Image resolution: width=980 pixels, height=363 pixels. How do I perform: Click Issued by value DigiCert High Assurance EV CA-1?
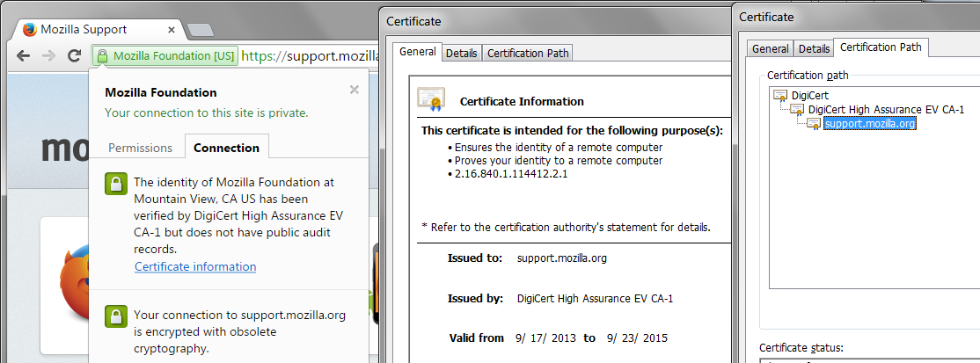595,299
